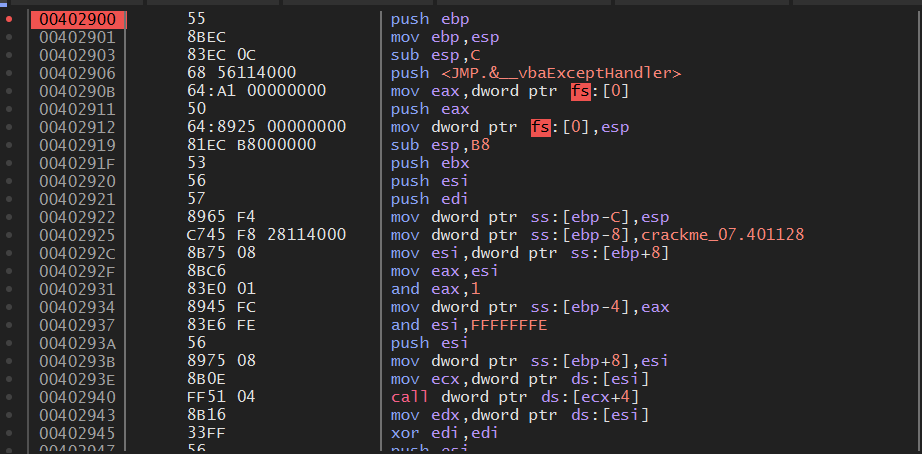Click the 'and esi,FFFFFFFE' instruction
Image resolution: width=922 pixels, height=454 pixels.
pos(469,325)
